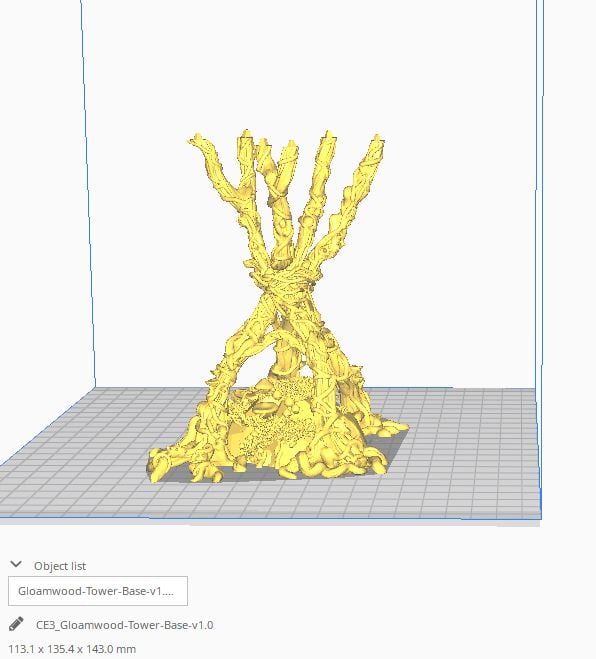Image resolution: width=596 pixels, height=659 pixels.
Task: Click the empty build plate grid at left
Action: tap(76, 462)
